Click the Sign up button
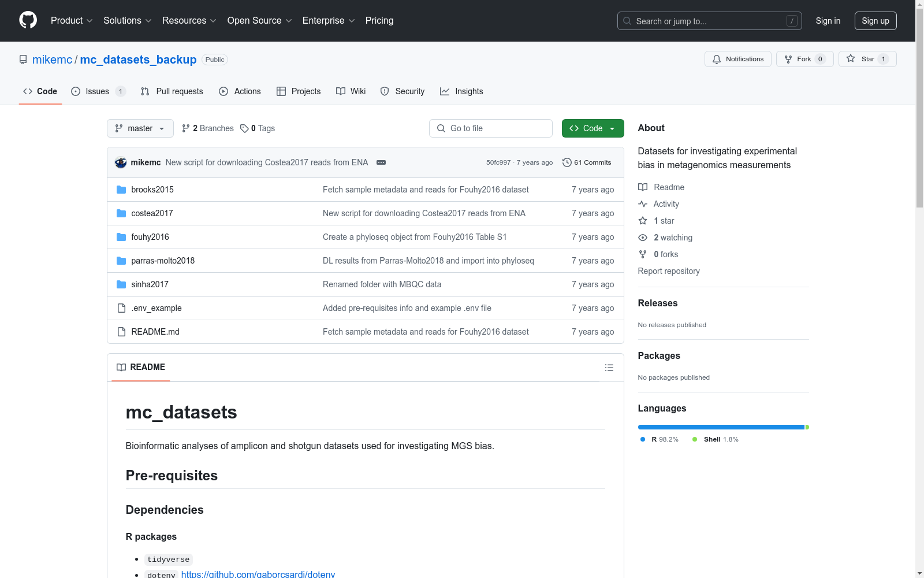Screen dimensions: 924x578 (875, 21)
